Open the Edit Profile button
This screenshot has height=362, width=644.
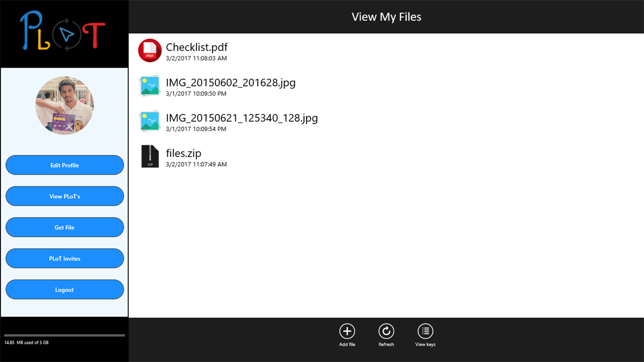pyautogui.click(x=64, y=165)
